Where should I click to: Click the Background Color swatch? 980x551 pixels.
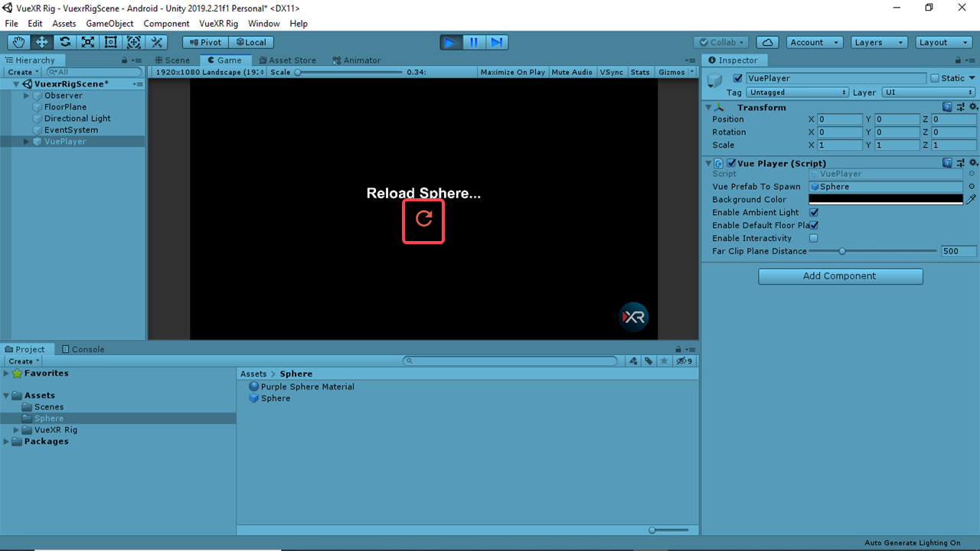pyautogui.click(x=886, y=199)
